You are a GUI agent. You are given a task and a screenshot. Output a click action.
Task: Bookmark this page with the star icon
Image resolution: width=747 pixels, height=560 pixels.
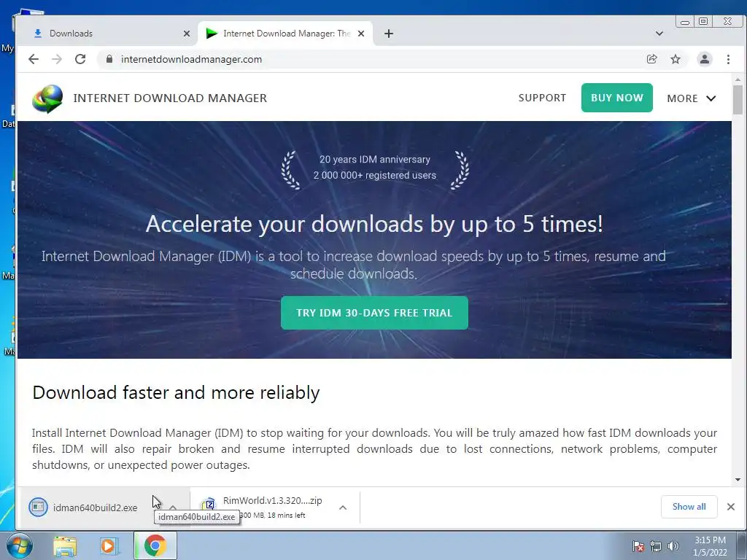coord(676,59)
